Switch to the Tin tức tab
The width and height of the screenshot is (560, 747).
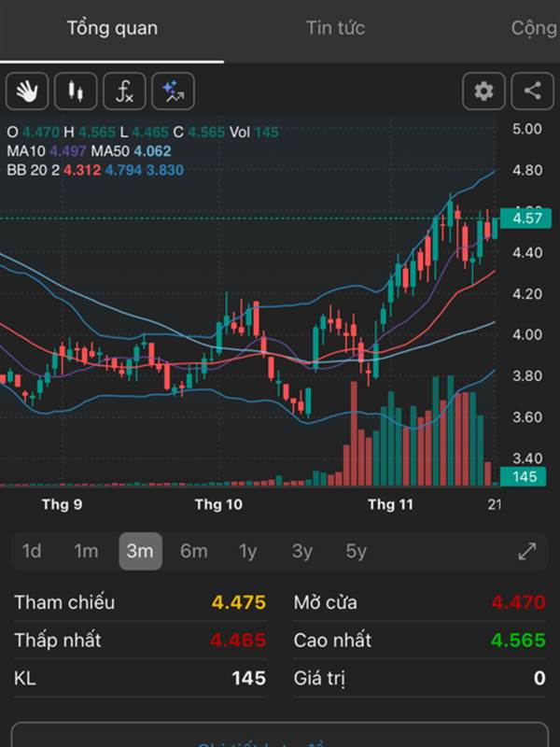point(335,28)
